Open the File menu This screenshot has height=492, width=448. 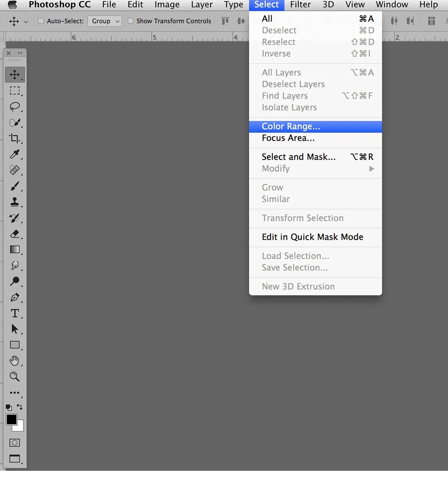[109, 4]
